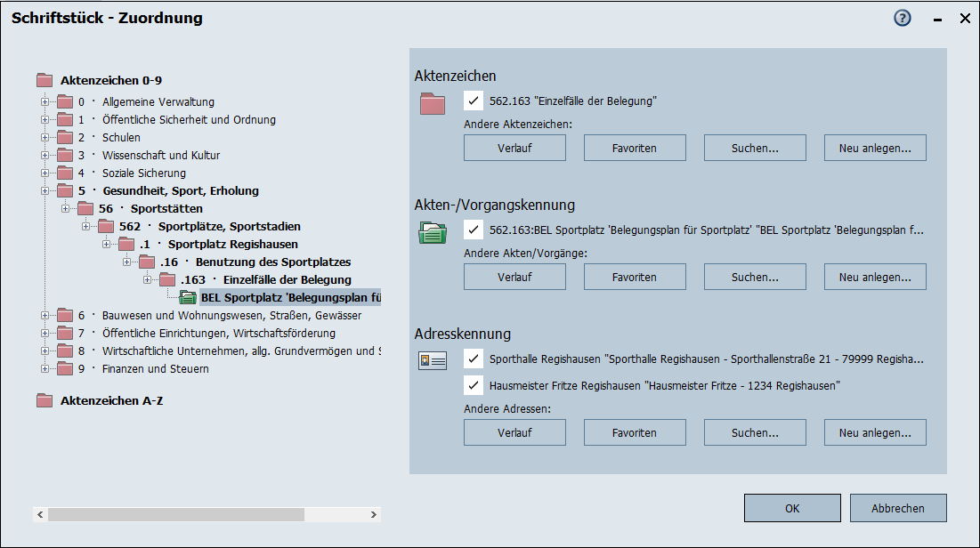Select 3 Wissenschaft und Kultur tree entry

(160, 155)
